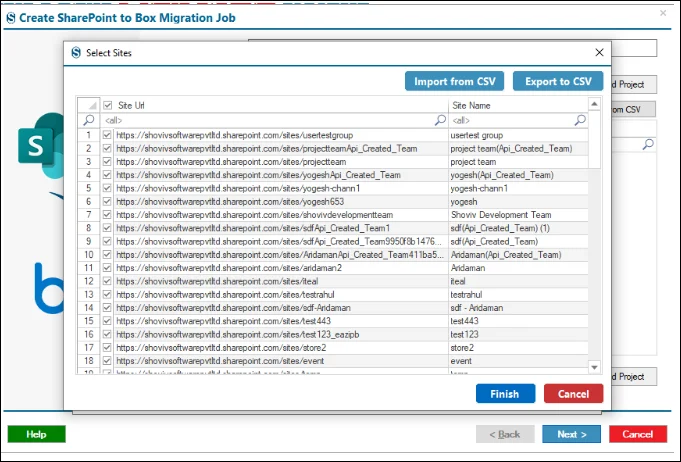
Task: Click site name 'sdf(Api_Created_Team) (1)'
Action: pyautogui.click(x=500, y=228)
